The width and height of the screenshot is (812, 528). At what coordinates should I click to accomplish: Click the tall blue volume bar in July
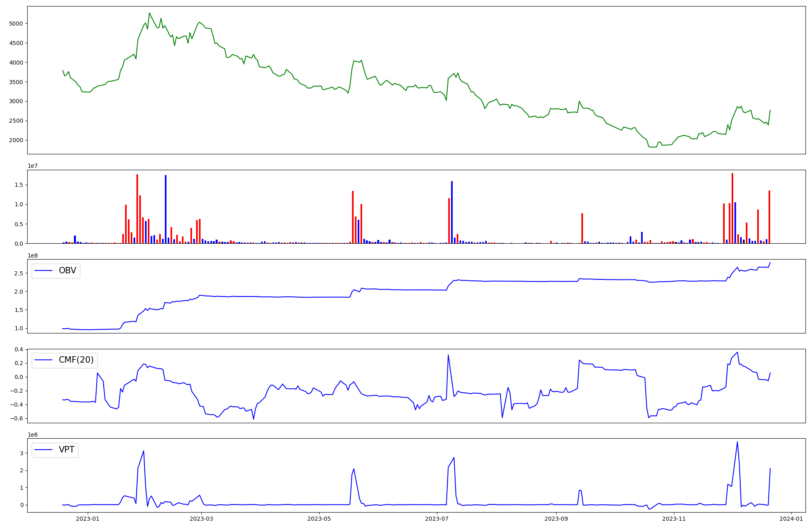coord(452,212)
